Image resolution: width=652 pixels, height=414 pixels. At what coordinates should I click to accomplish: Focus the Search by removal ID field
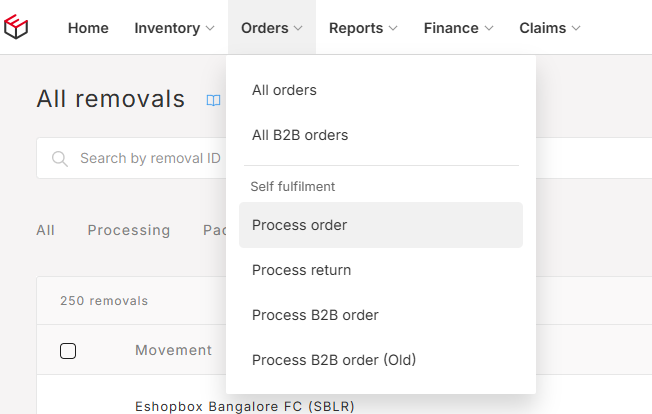click(131, 158)
